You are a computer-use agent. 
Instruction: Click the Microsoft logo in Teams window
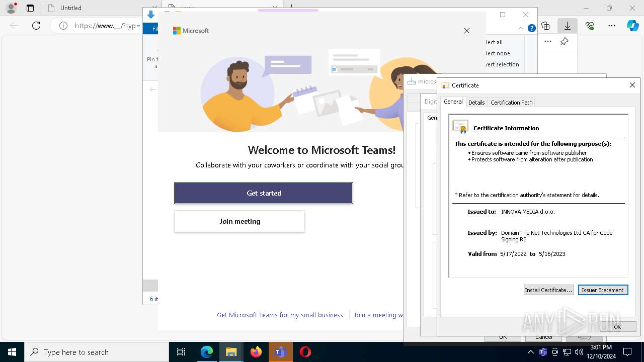(191, 31)
